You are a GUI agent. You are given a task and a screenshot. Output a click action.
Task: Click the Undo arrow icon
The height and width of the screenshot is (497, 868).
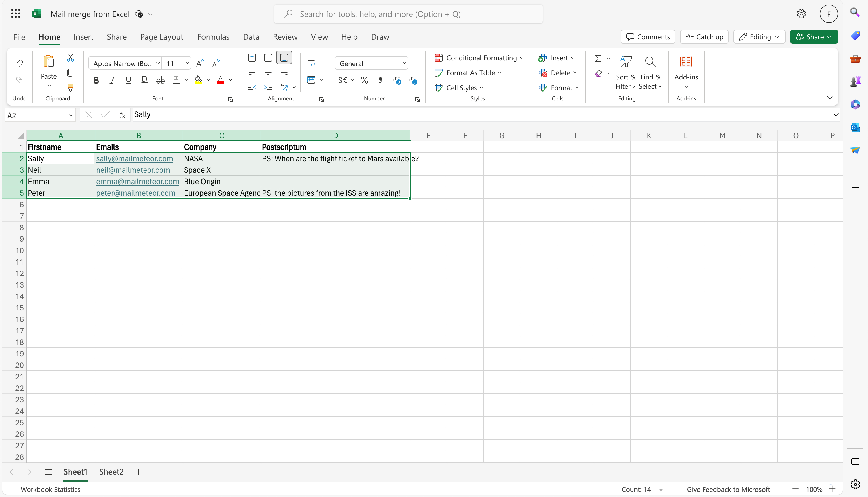pos(20,63)
